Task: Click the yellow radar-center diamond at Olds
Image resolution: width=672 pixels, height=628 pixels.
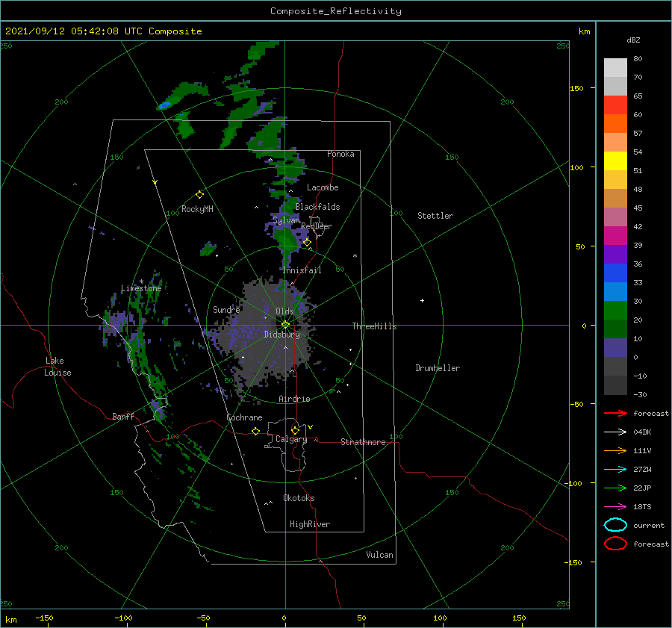Action: click(x=285, y=325)
